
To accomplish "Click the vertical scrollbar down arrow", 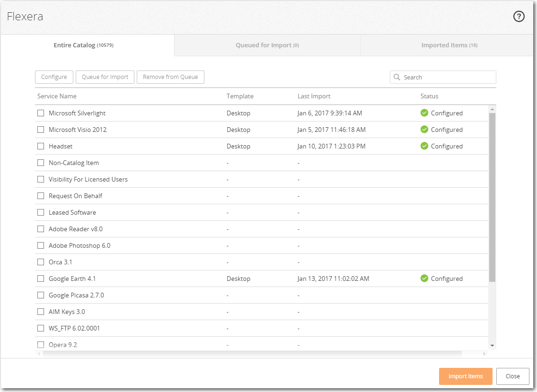I will [x=492, y=346].
